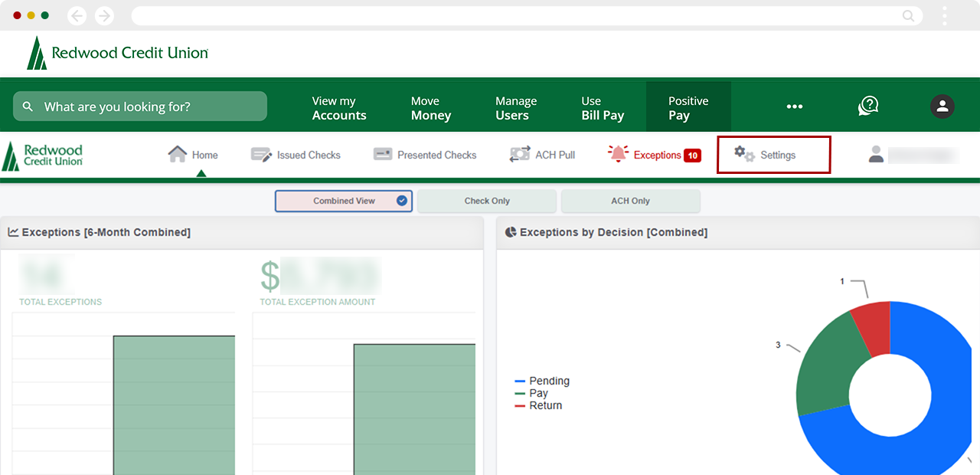Click the browser address bar
The height and width of the screenshot is (475, 980).
coord(527,15)
